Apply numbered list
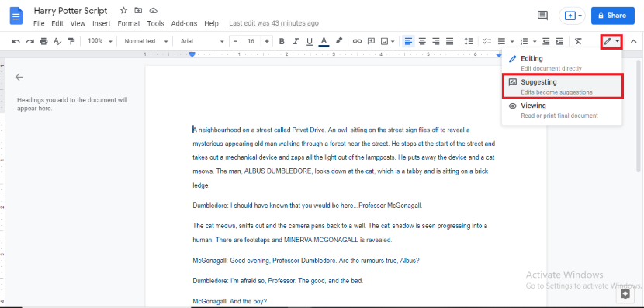The height and width of the screenshot is (308, 644). (x=524, y=41)
